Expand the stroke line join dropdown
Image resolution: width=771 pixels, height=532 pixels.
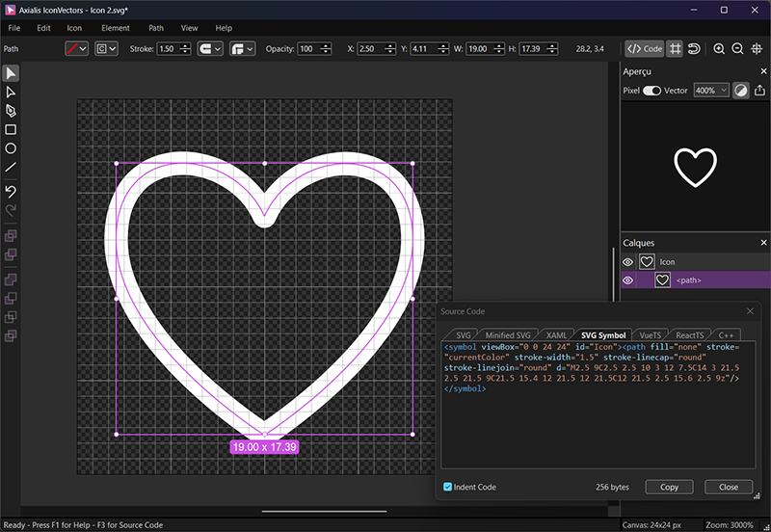(243, 49)
